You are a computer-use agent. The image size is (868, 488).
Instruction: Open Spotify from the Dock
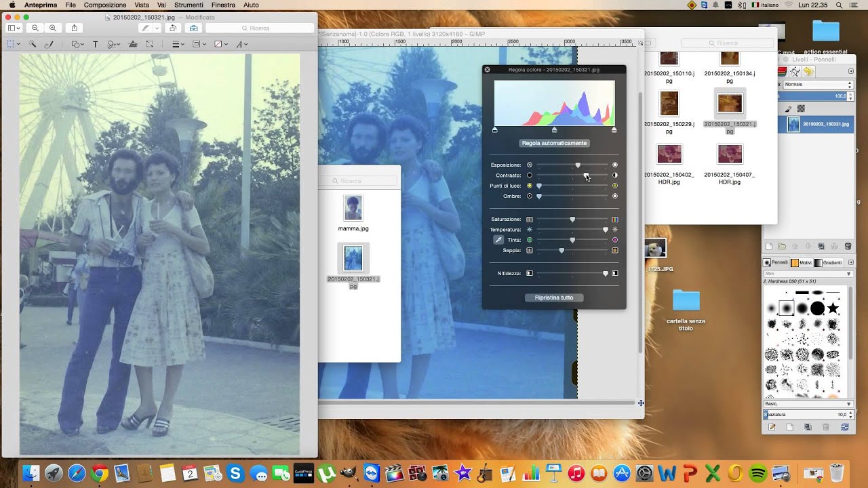click(x=758, y=472)
